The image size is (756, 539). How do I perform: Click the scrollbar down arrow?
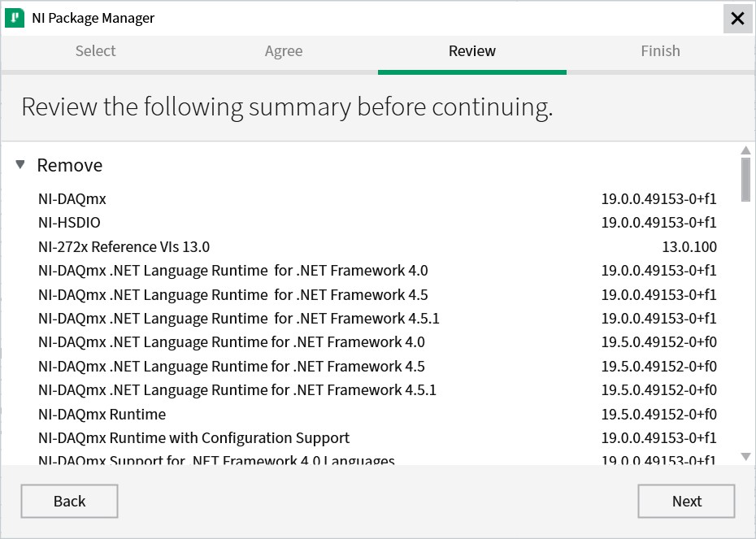click(x=746, y=457)
